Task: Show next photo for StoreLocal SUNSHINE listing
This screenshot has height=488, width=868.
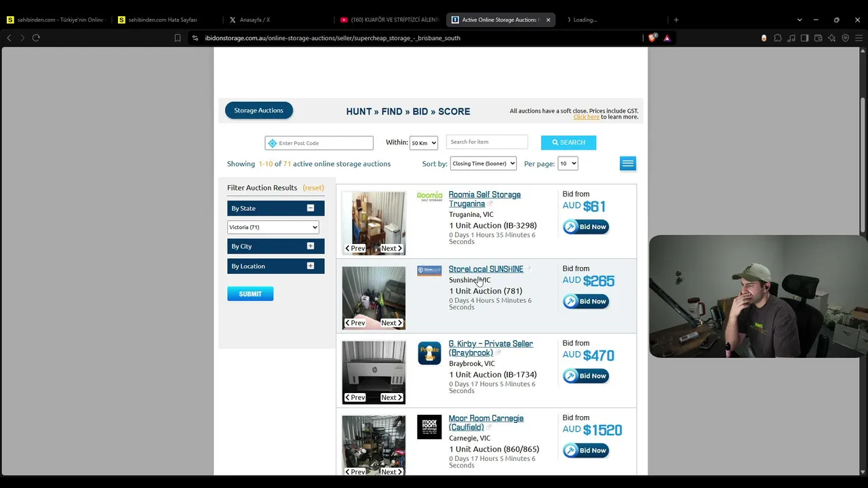Action: [391, 323]
